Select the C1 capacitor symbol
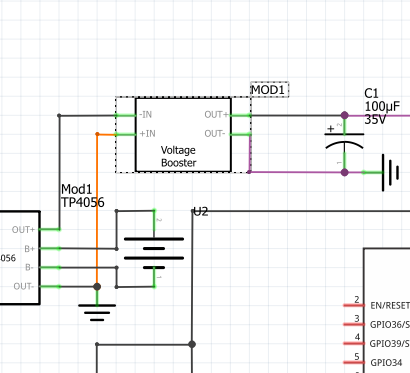 pos(344,141)
